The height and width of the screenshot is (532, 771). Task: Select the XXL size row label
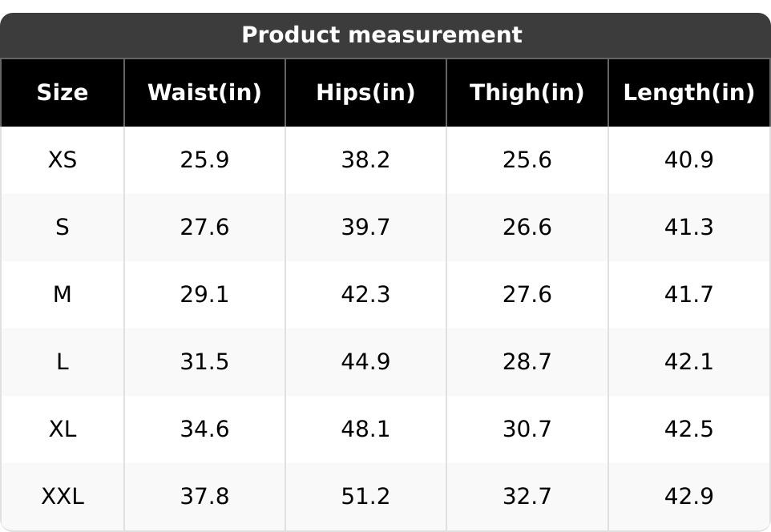(63, 497)
